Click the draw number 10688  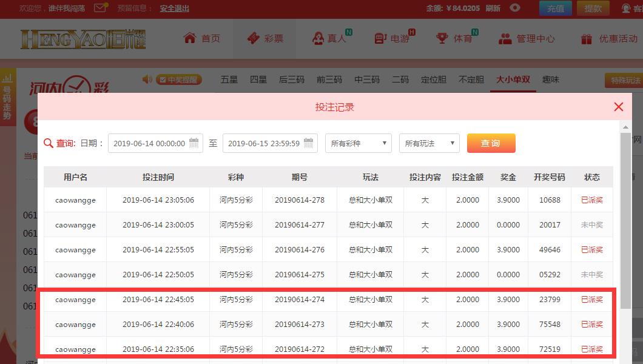coord(550,200)
